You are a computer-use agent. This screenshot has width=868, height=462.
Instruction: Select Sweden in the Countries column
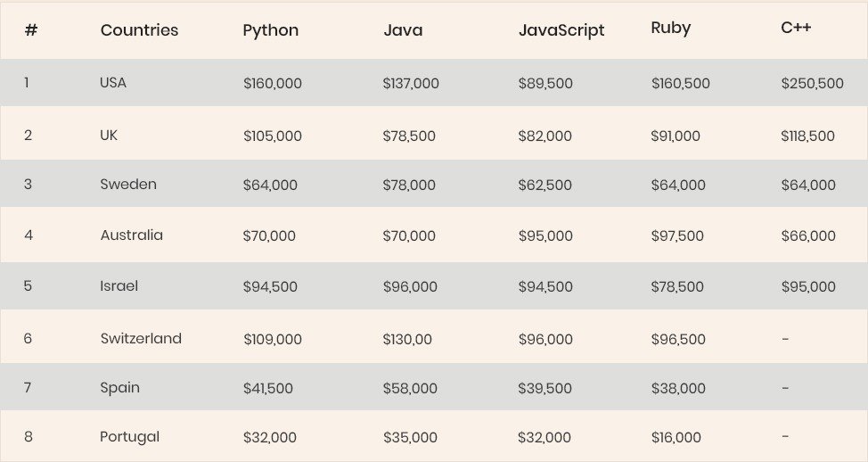[127, 184]
